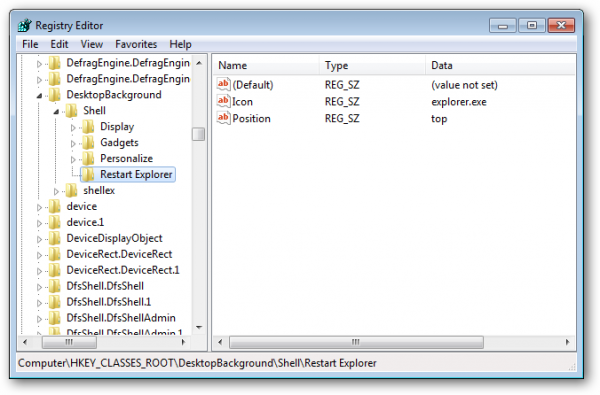The width and height of the screenshot is (600, 395).
Task: Open the Edit menu
Action: pos(59,44)
